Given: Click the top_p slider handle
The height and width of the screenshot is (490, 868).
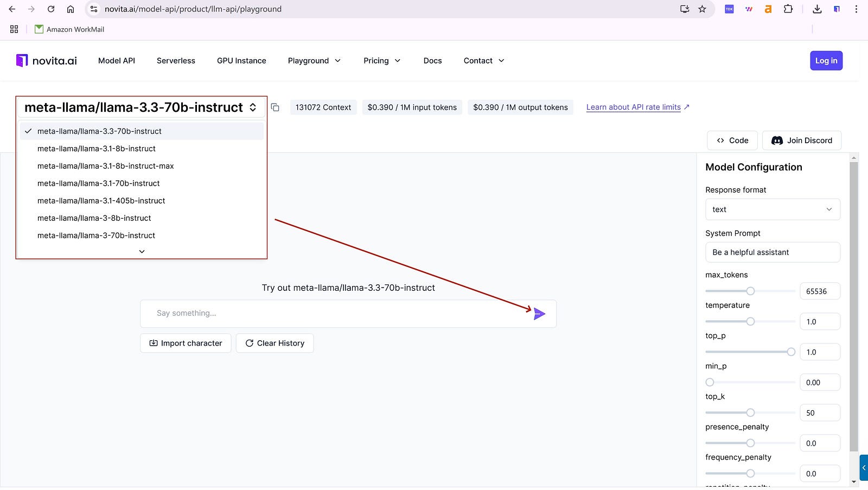Looking at the screenshot, I should pyautogui.click(x=791, y=352).
